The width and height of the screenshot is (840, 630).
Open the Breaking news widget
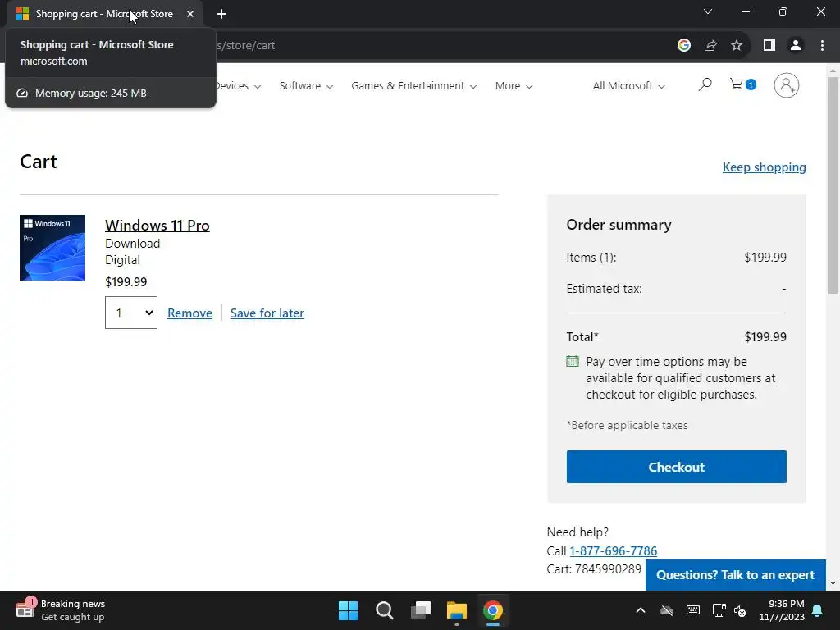pos(60,610)
